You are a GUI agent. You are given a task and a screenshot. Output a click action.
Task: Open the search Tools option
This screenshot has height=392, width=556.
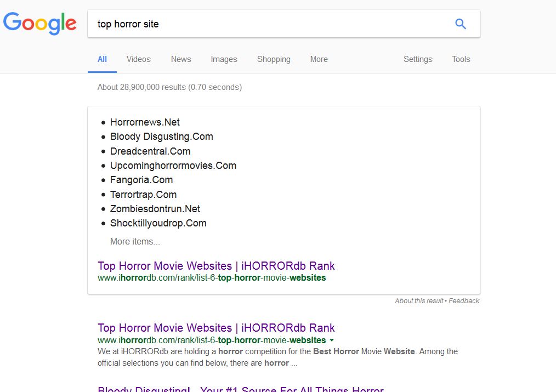click(461, 59)
